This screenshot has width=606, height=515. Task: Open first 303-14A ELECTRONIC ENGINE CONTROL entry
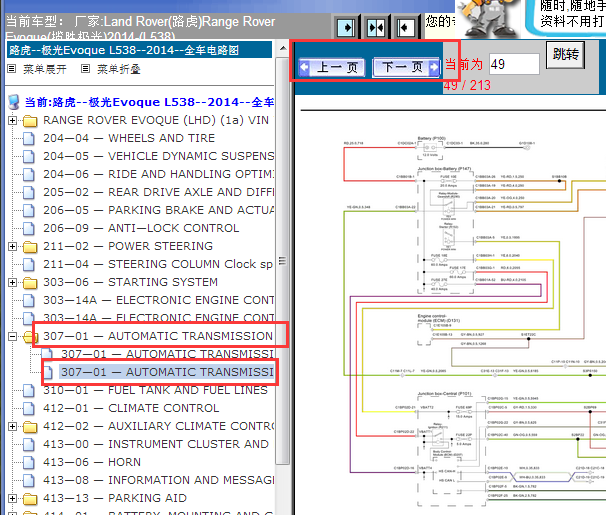[158, 300]
